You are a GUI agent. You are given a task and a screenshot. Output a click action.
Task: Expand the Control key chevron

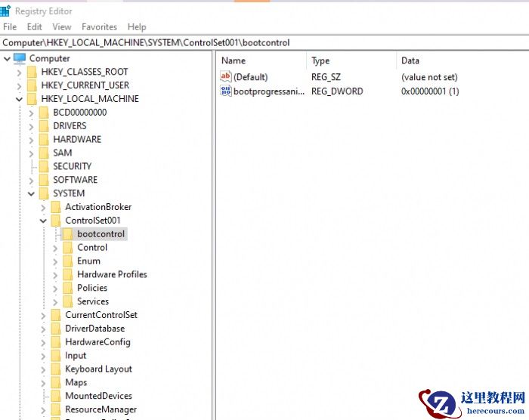(55, 248)
